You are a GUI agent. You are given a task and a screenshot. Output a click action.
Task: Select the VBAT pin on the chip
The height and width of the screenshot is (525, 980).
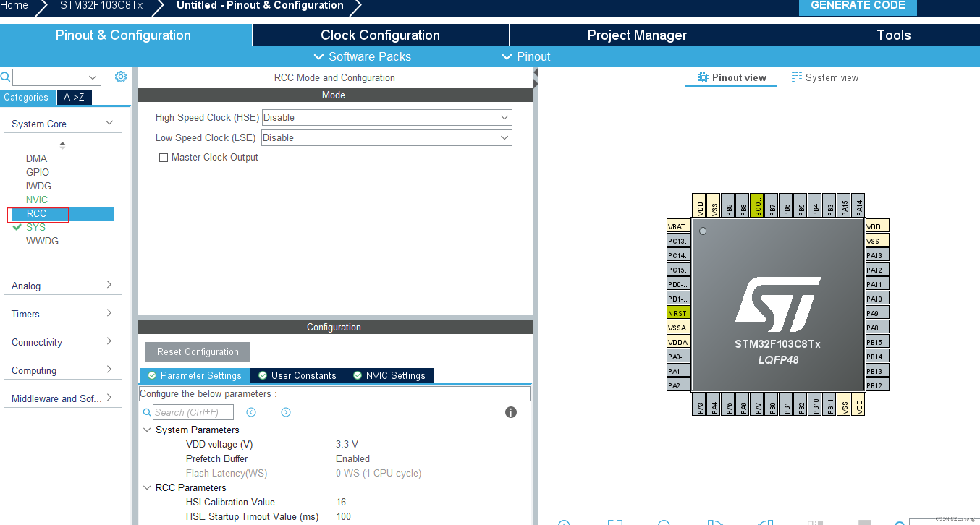679,227
